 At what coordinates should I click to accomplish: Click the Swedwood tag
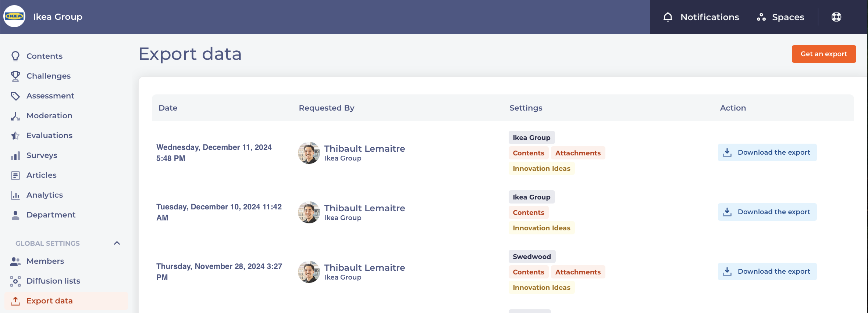tap(532, 256)
